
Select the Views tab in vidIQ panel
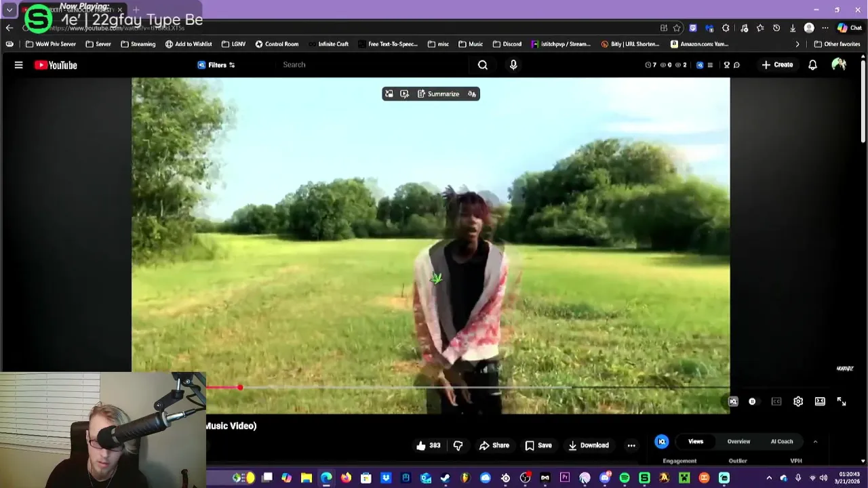[x=696, y=441]
